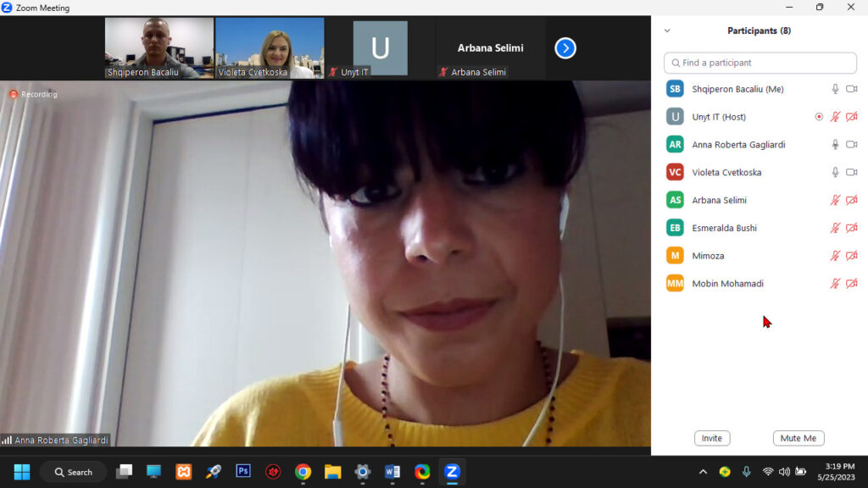Click Mobin Mohamadi's disabled camera icon
This screenshot has height=488, width=868.
851,283
